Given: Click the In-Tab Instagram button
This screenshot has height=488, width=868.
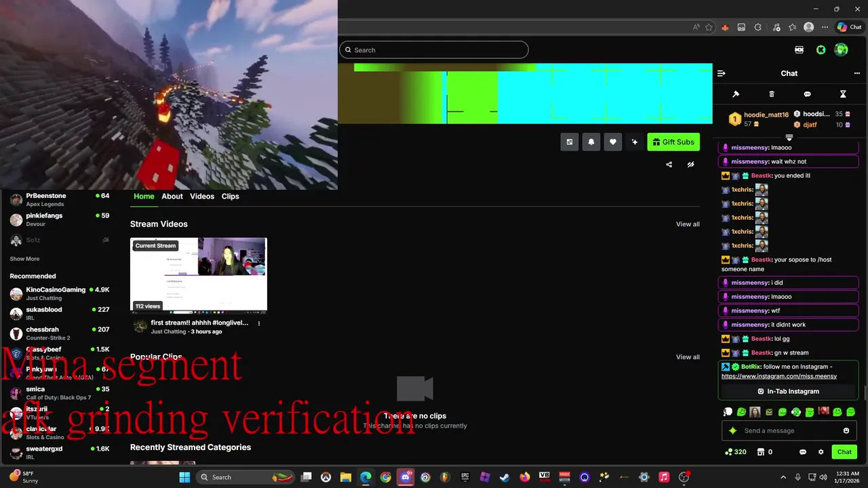Looking at the screenshot, I should coord(788,391).
